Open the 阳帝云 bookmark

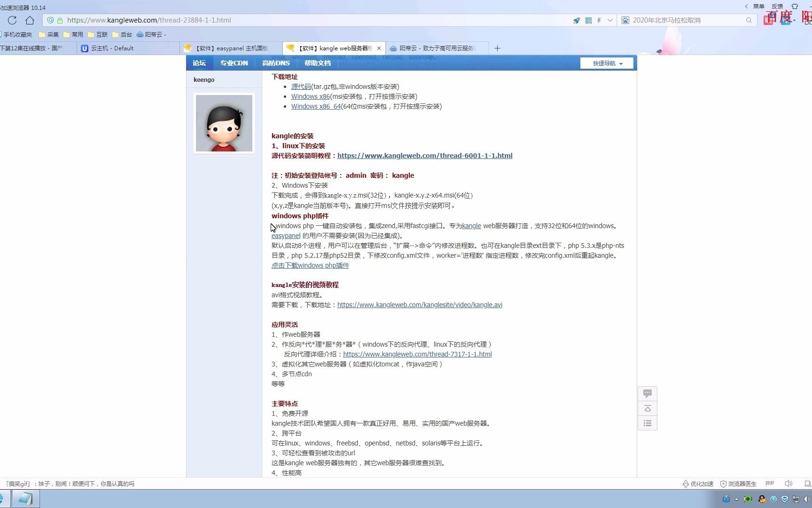[x=151, y=34]
